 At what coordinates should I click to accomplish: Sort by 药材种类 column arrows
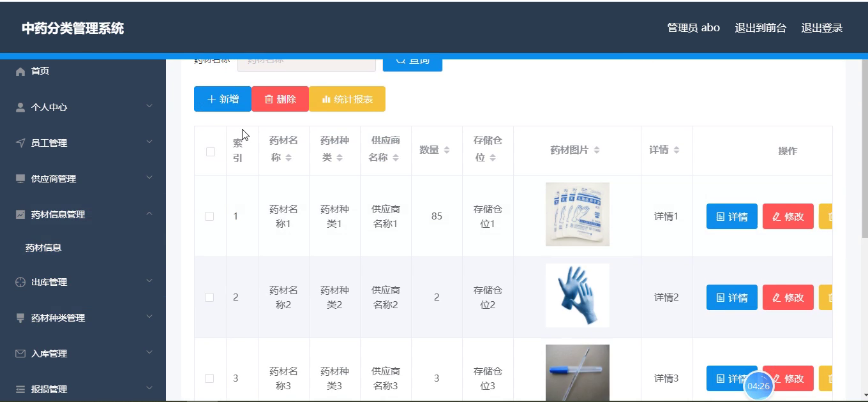(x=340, y=158)
